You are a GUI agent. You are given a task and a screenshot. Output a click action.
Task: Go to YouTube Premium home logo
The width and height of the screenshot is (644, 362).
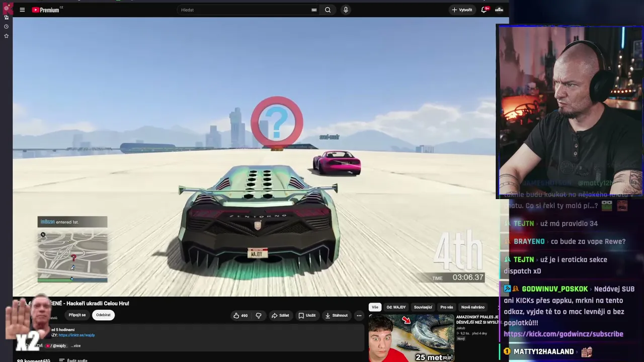47,10
